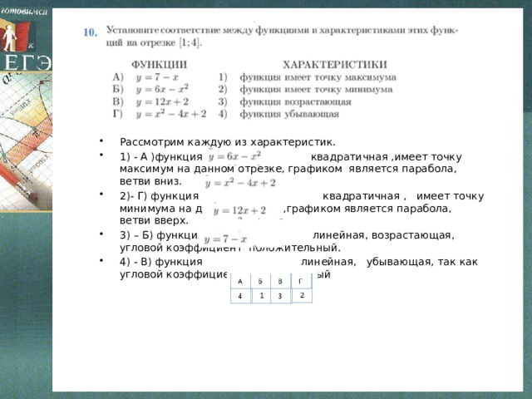Click the bullet text starting '4) - В) функция'

[x=299, y=268]
